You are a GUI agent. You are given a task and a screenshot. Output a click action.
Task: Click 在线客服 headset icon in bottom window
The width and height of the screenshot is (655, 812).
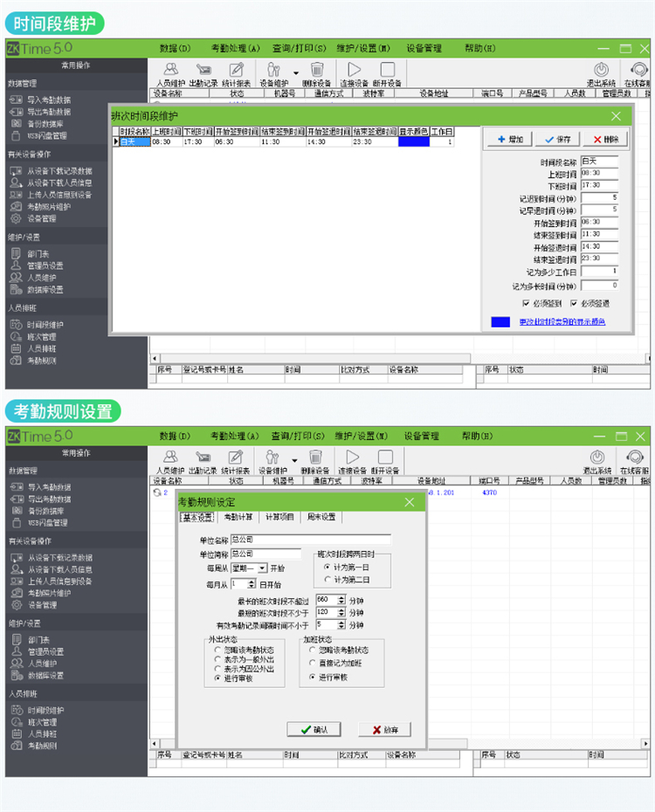point(638,458)
